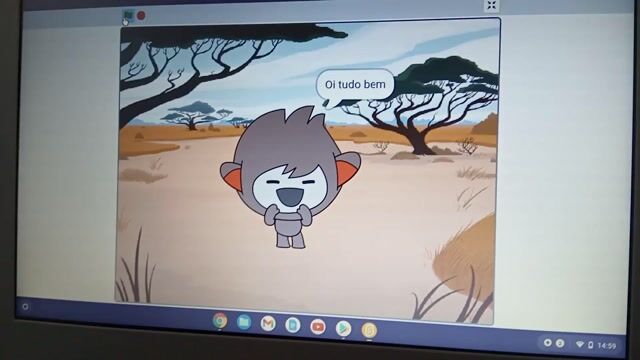Click the first circular tray notification icon
This screenshot has height=360, width=640.
pyautogui.click(x=548, y=342)
